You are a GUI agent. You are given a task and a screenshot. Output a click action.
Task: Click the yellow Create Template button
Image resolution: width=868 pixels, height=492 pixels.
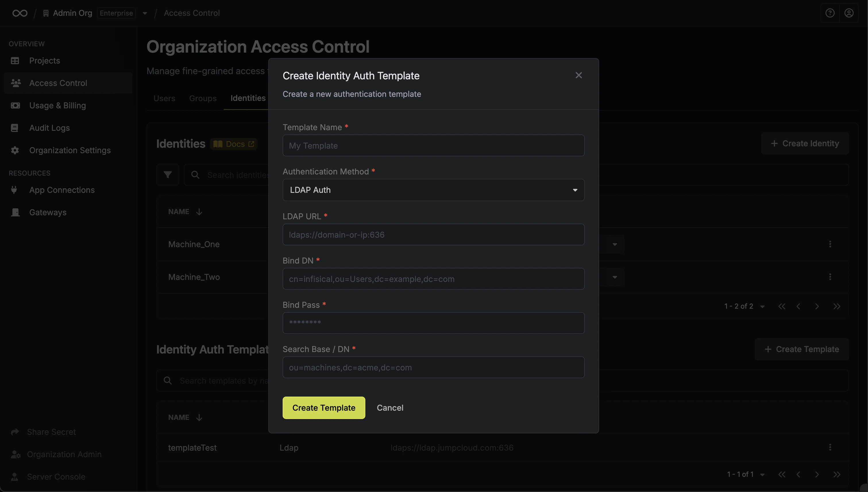(x=323, y=408)
